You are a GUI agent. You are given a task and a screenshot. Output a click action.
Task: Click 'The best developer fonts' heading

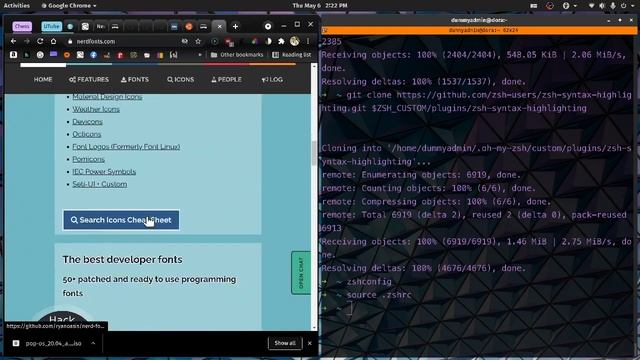coord(122,260)
